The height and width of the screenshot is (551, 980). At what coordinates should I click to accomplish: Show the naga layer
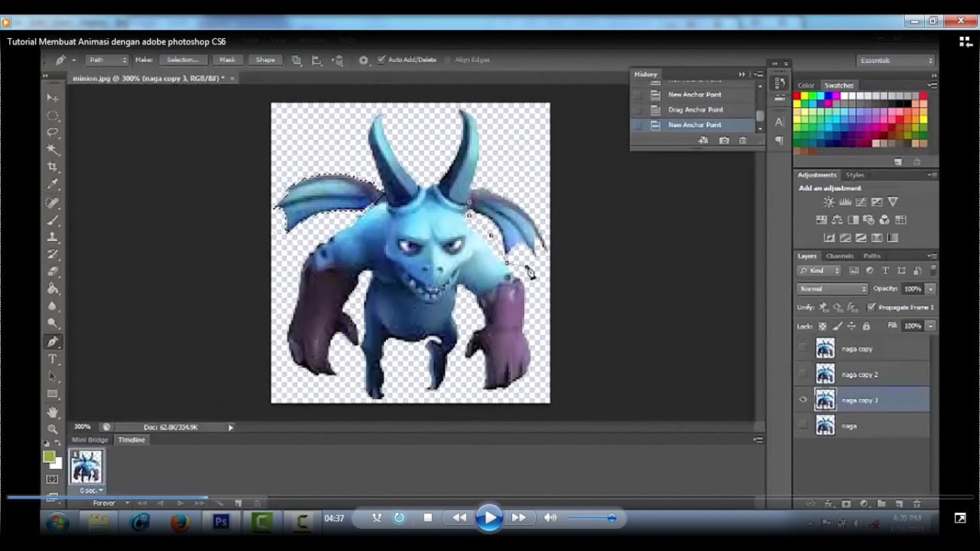[x=803, y=425]
